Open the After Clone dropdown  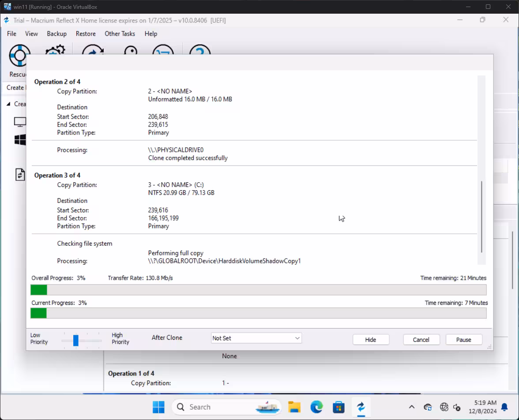pyautogui.click(x=256, y=338)
